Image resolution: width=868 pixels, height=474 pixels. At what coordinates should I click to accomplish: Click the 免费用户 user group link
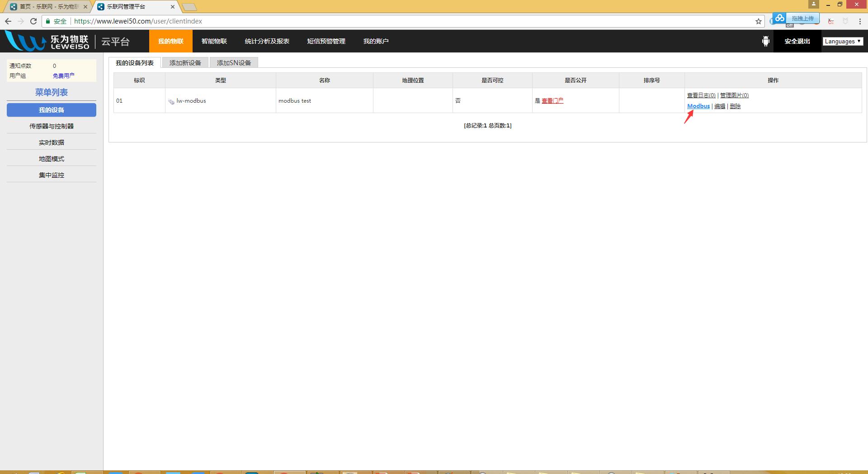(64, 76)
